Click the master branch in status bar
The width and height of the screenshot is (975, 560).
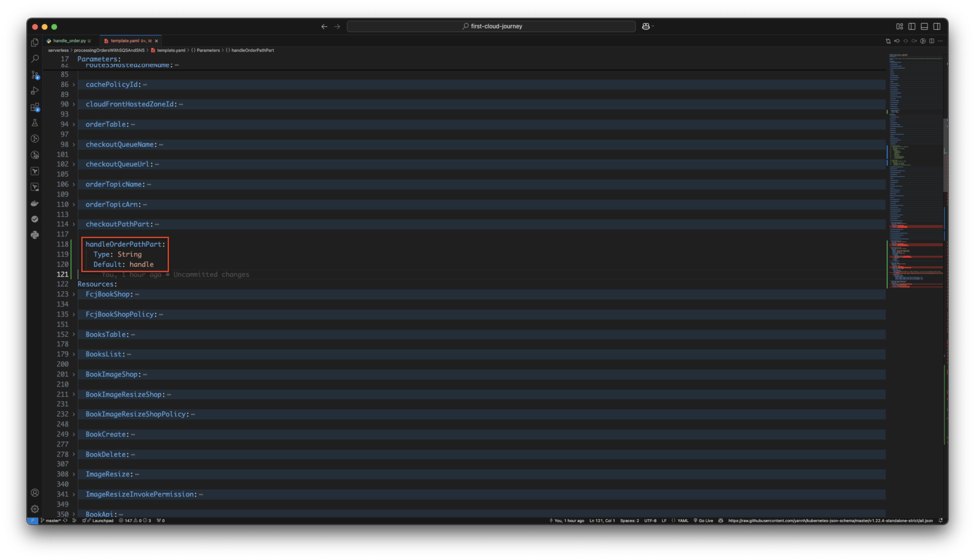click(x=50, y=520)
